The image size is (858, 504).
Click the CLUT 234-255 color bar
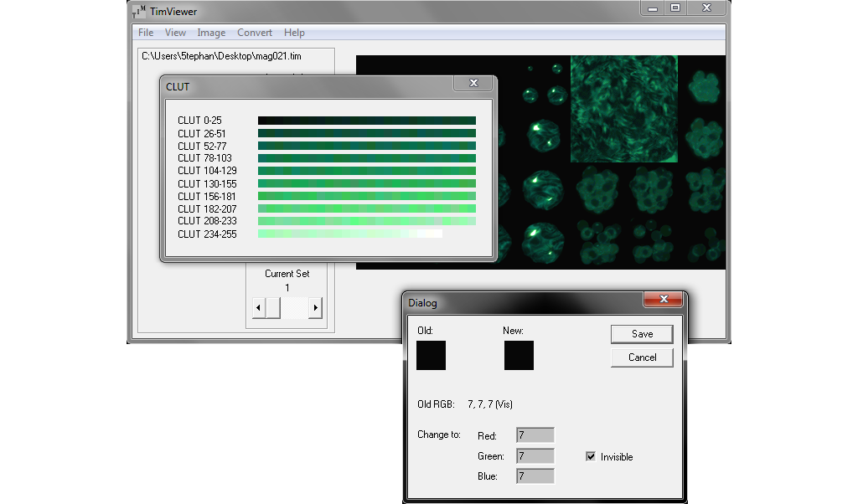click(x=350, y=234)
